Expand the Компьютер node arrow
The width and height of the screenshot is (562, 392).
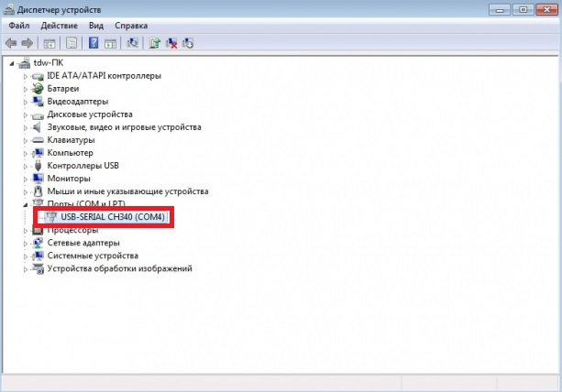26,153
